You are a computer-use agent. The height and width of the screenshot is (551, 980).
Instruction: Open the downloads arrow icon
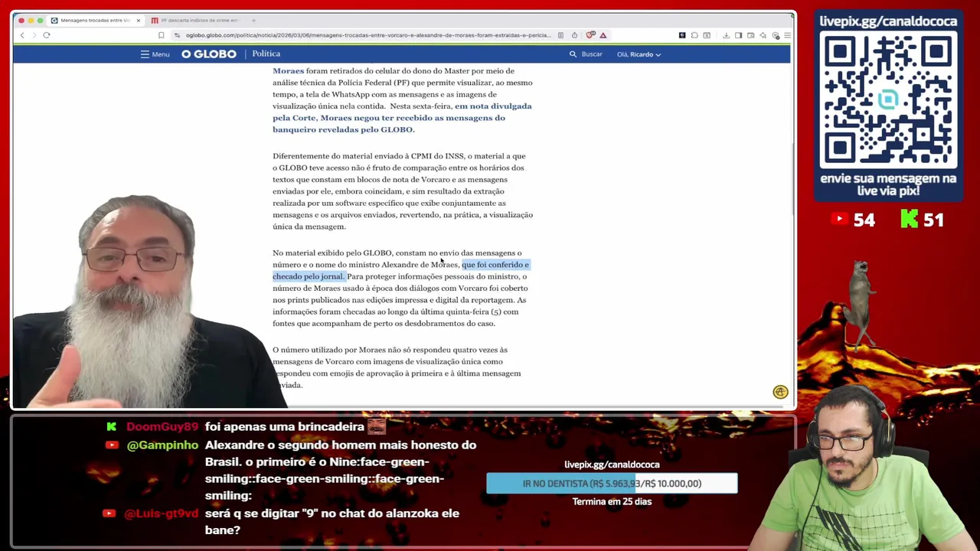726,35
